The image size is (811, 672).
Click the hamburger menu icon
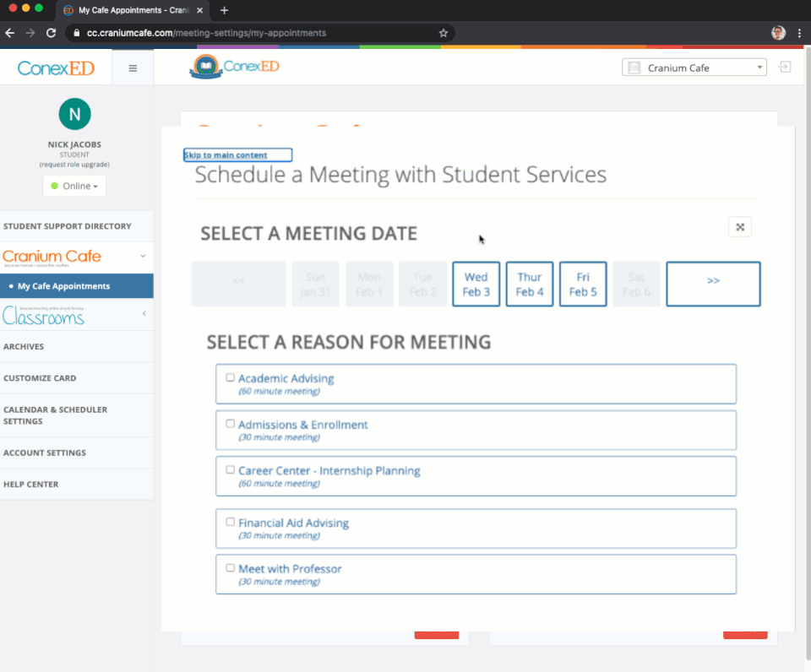click(x=133, y=68)
